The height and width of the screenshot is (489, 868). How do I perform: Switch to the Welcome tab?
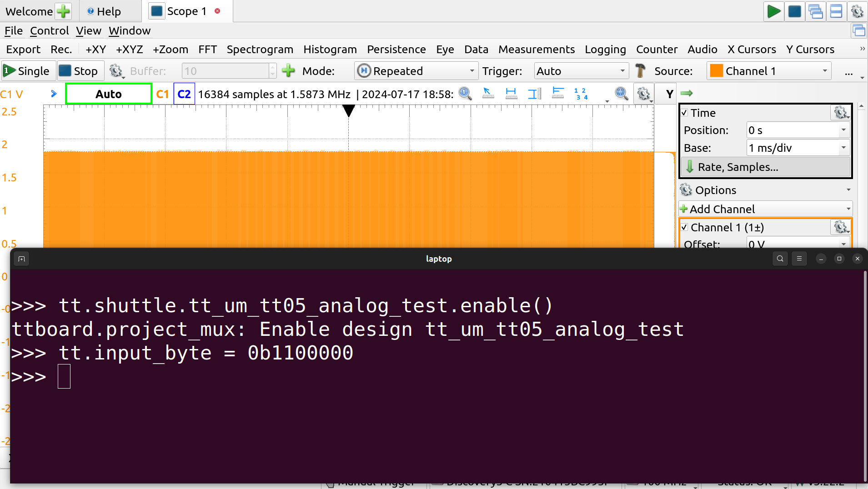pyautogui.click(x=29, y=11)
